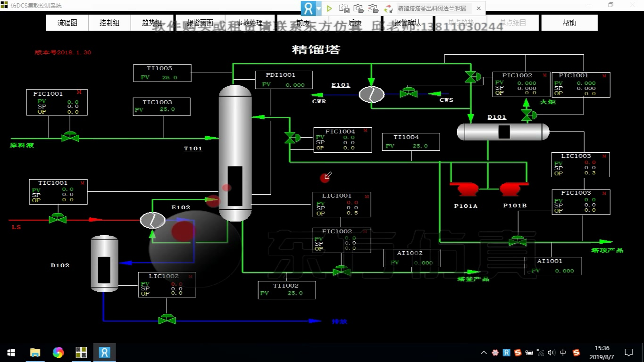644x362 pixels.
Task: Click the DCS simulation taskbar icon
Action: pos(81,353)
